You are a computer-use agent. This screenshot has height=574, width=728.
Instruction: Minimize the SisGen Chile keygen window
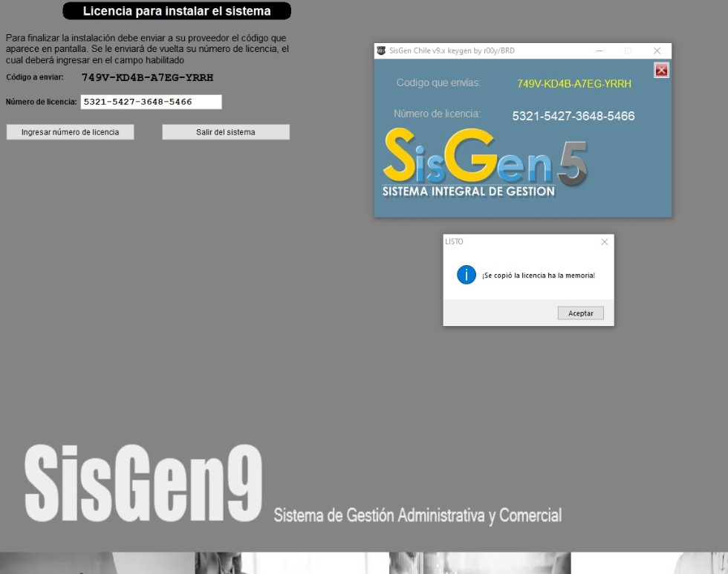[599, 50]
